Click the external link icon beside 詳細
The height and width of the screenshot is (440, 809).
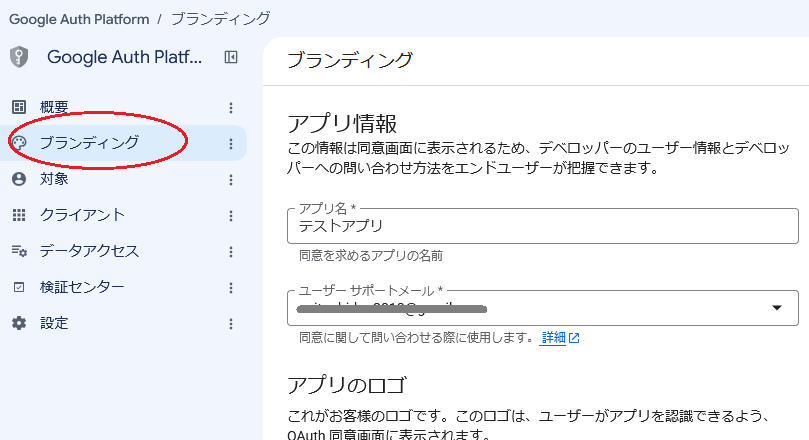click(x=574, y=338)
